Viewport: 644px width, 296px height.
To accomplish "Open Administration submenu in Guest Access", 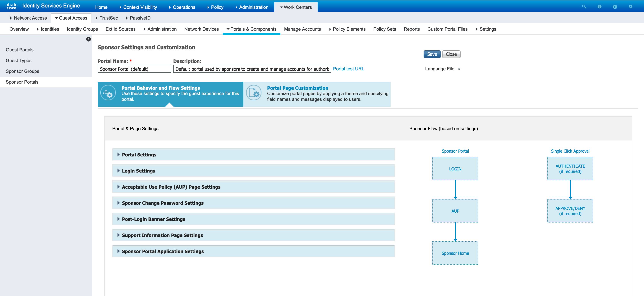I will tap(160, 29).
